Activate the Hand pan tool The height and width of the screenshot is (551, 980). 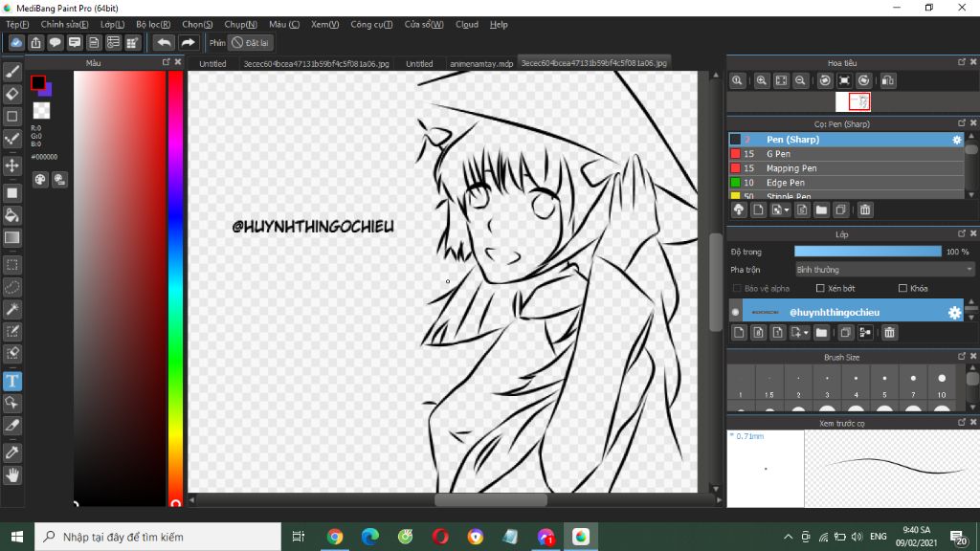coord(12,474)
